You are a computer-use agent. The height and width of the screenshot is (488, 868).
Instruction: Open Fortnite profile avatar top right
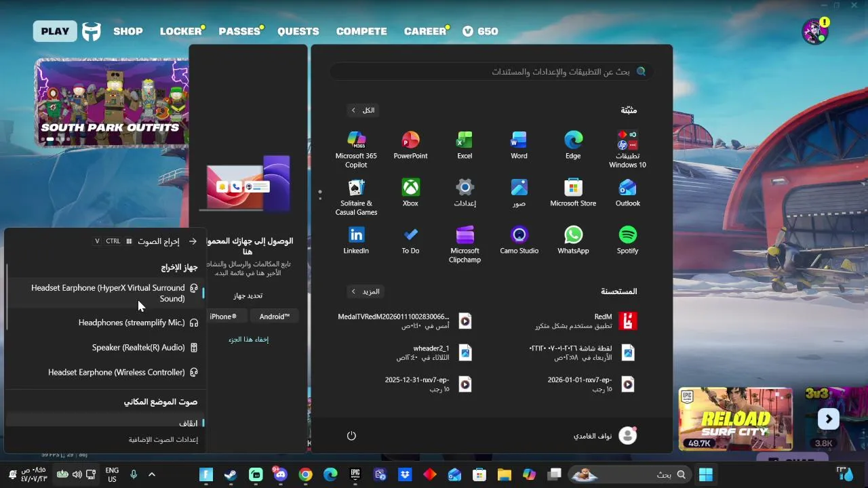tap(814, 31)
